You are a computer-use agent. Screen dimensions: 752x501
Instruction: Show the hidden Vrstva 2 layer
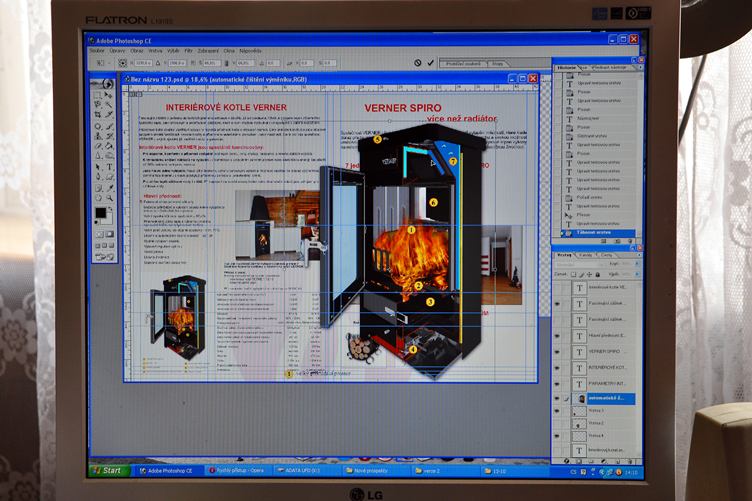point(558,423)
